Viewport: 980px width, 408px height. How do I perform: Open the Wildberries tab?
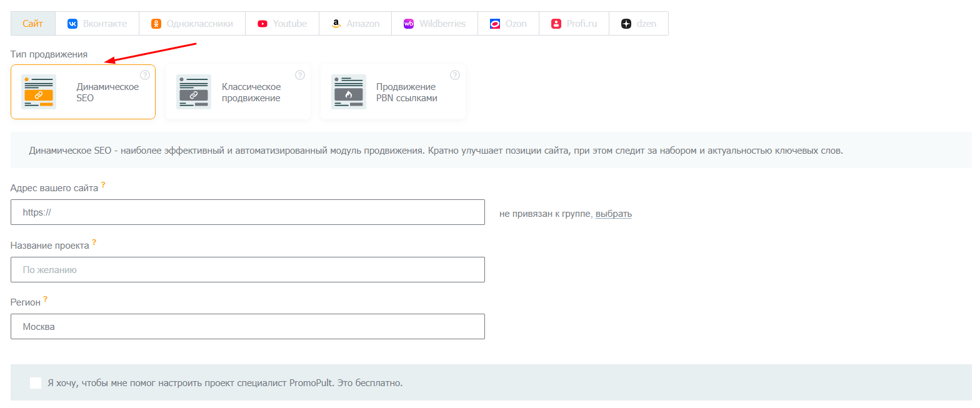[x=435, y=24]
